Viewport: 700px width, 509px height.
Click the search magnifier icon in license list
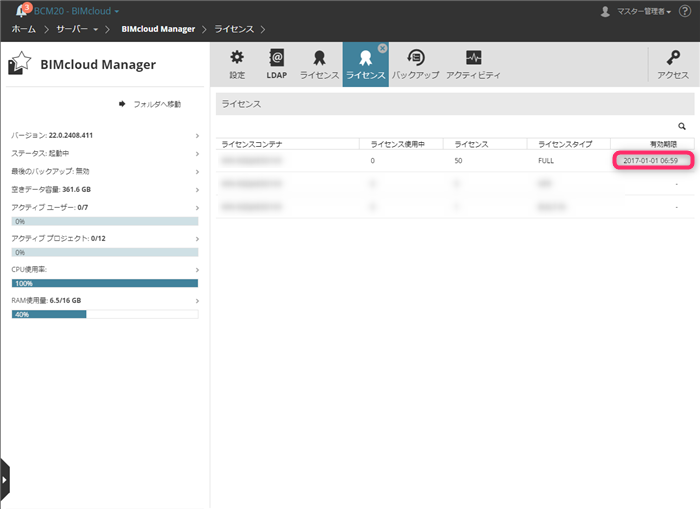(682, 126)
